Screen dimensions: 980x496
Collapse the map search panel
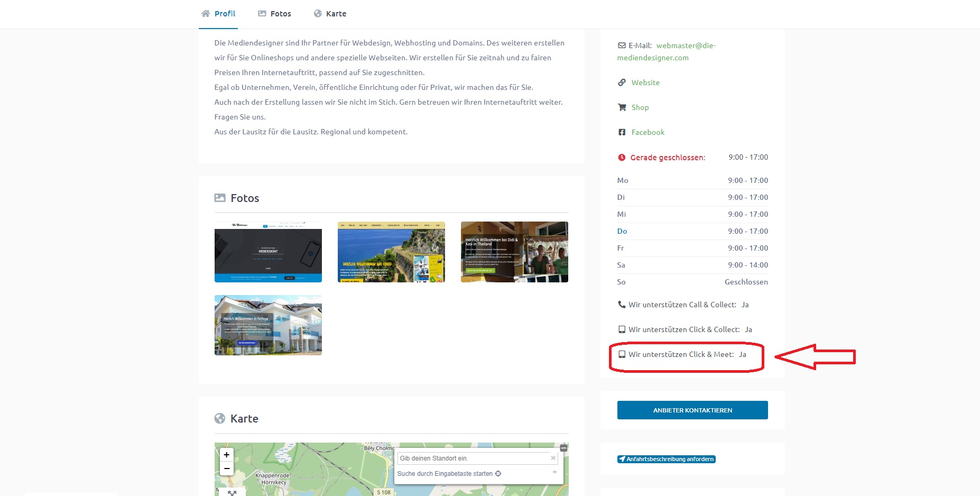click(563, 448)
